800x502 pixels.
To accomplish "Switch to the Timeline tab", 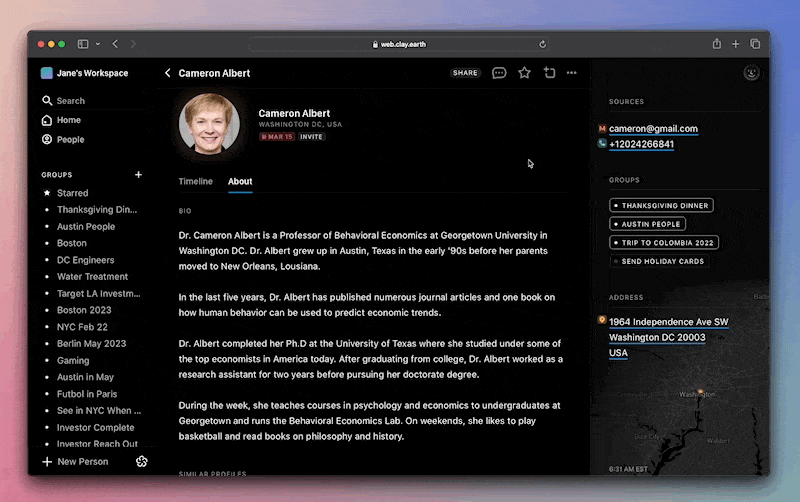I will 195,181.
